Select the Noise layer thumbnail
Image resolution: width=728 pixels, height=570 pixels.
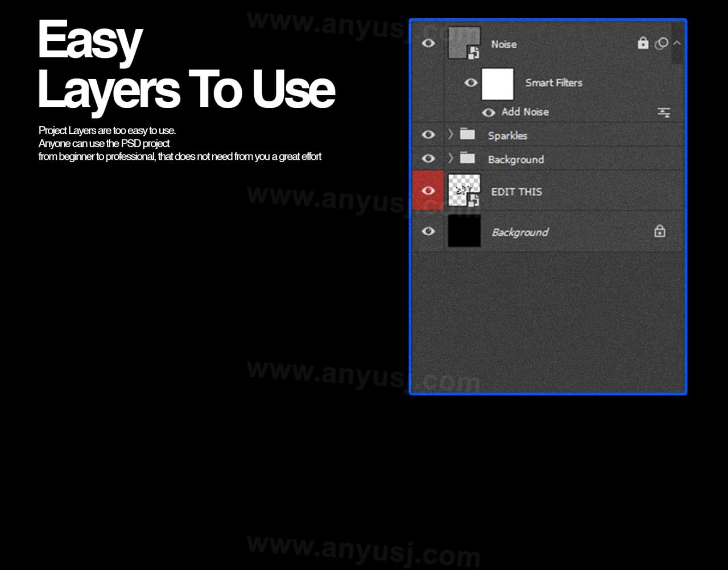click(x=464, y=43)
